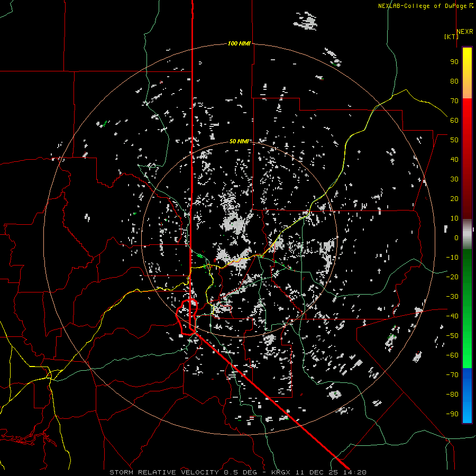Pick the blue bottom segment of the color bar
Viewport: 476px width, 476px height.
[467, 395]
